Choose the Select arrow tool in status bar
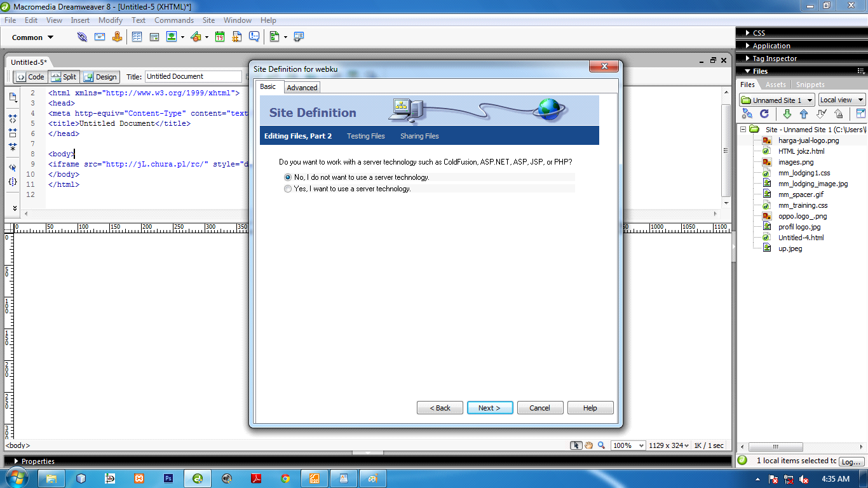The width and height of the screenshot is (868, 488). [576, 445]
